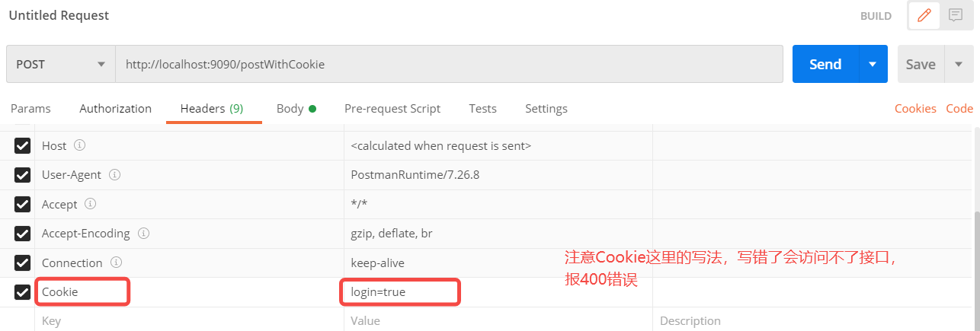Toggle the Accept-Encoding header checkbox
The width and height of the screenshot is (980, 331).
click(x=23, y=234)
